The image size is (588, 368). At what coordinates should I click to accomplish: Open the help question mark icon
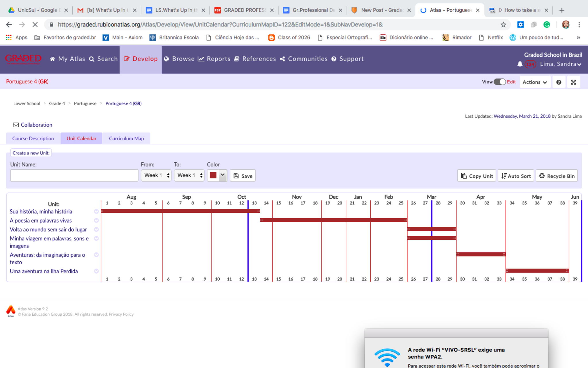[x=558, y=82]
